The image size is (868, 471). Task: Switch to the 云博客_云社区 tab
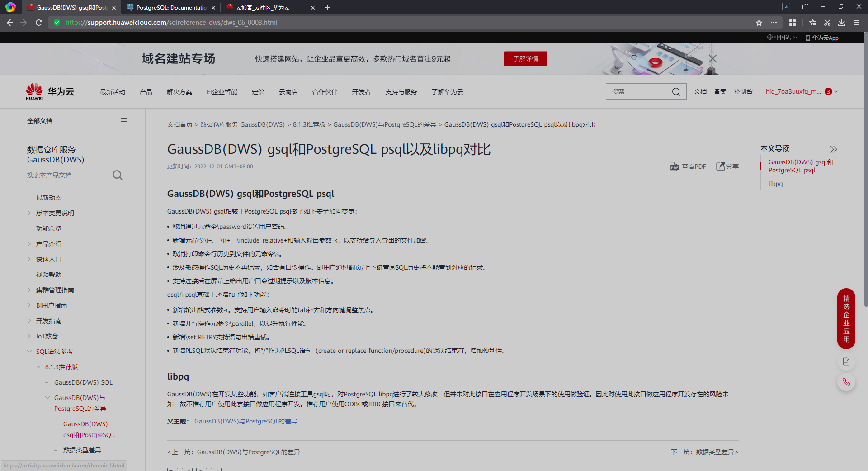coord(270,7)
